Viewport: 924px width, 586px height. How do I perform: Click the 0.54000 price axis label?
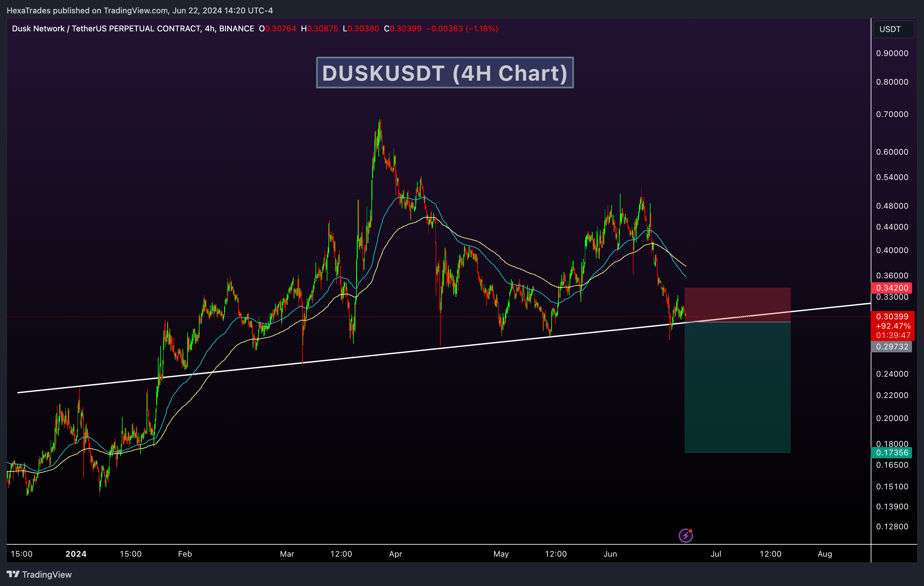point(892,177)
